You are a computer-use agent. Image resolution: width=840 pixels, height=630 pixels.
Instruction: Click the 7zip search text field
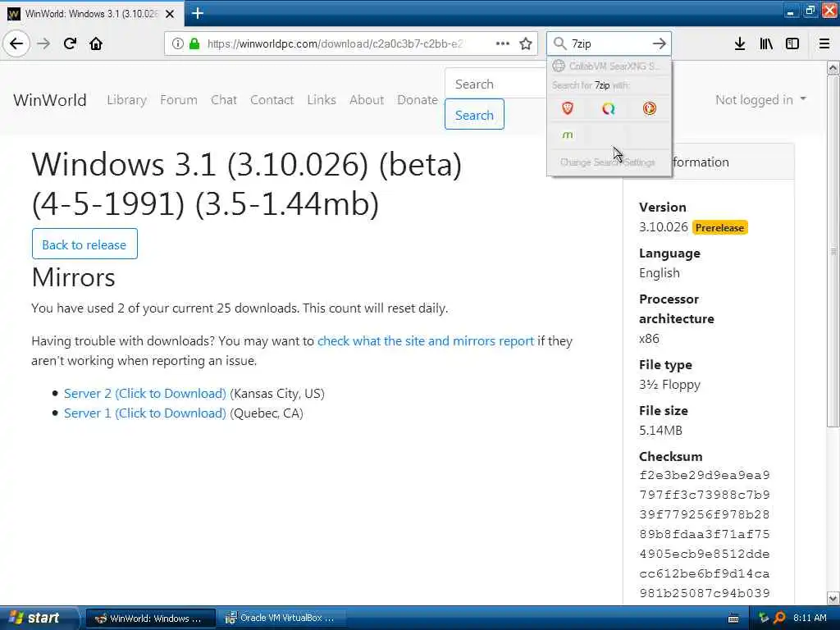point(609,43)
